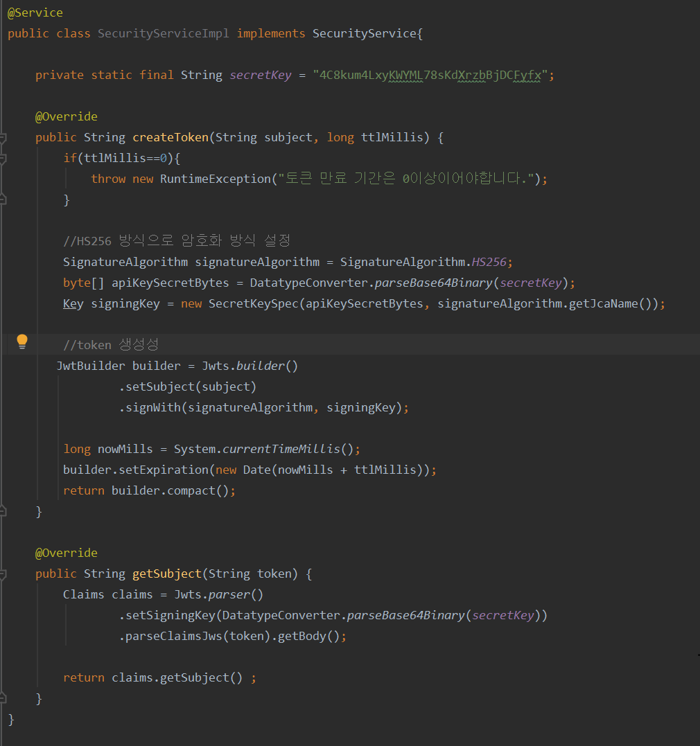Click Date in new Date expression
This screenshot has width=700, height=746.
[x=256, y=470]
